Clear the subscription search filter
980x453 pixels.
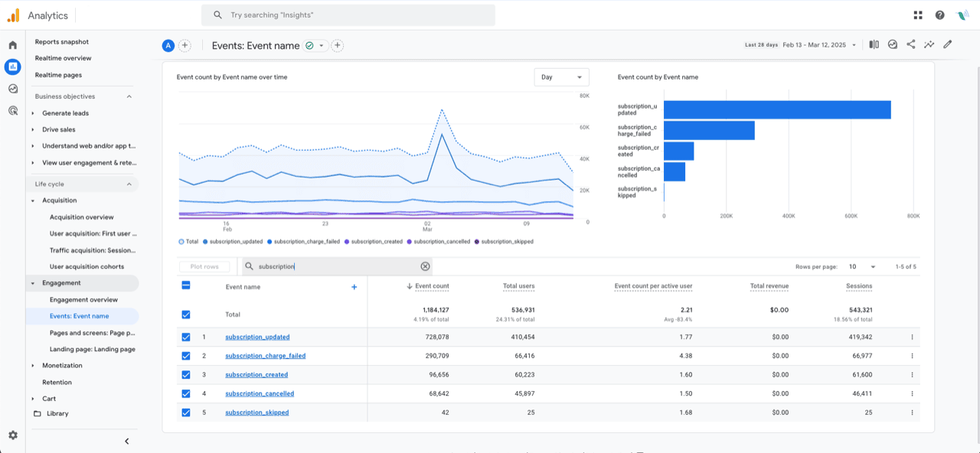[x=426, y=266]
